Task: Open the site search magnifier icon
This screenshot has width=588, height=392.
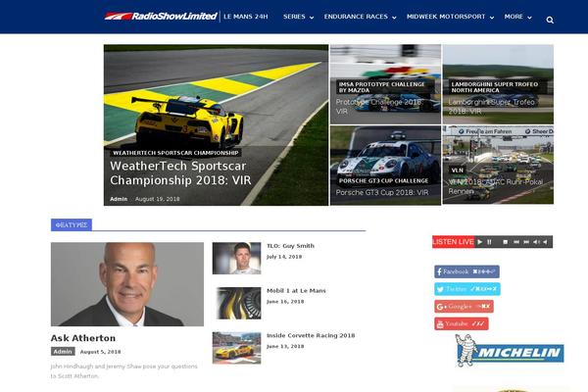Action: (x=550, y=20)
